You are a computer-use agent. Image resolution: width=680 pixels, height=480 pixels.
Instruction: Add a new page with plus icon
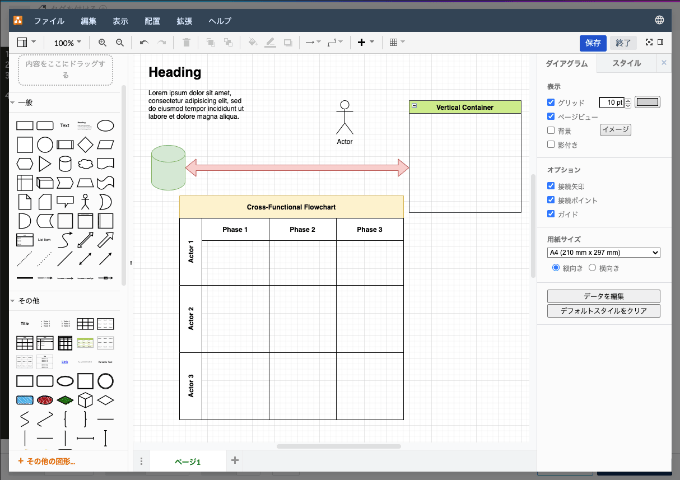click(x=235, y=461)
